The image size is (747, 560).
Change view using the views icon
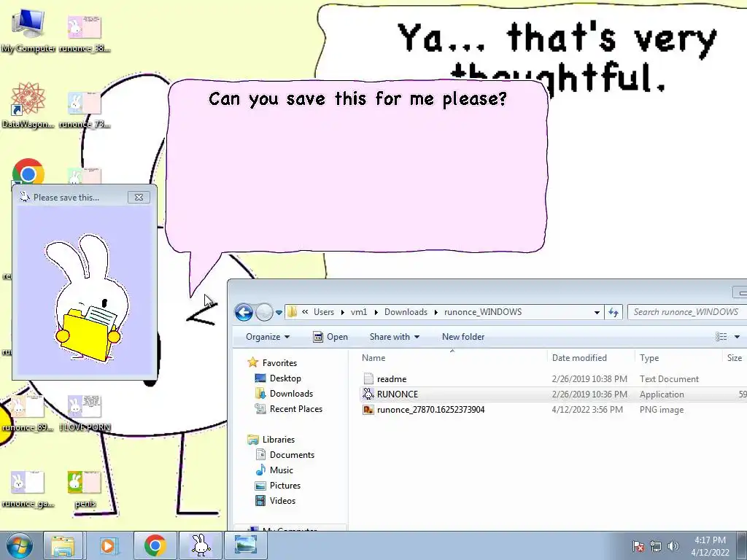click(721, 337)
